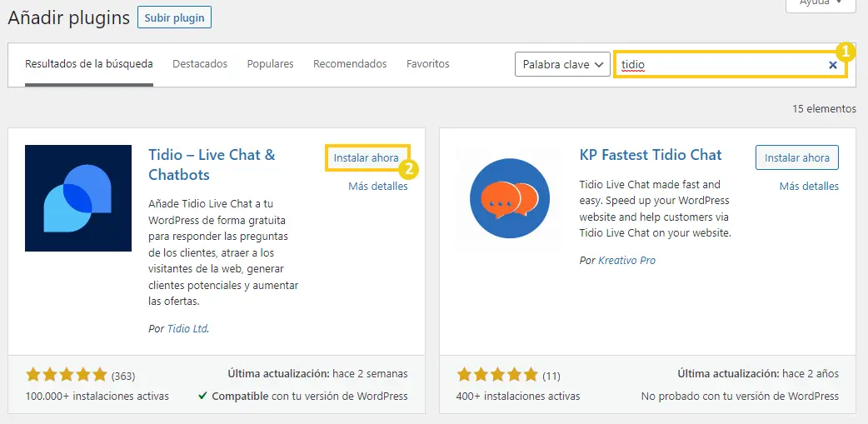Click Última actualización: hace 2 años text
The height and width of the screenshot is (424, 868).
coord(758,374)
